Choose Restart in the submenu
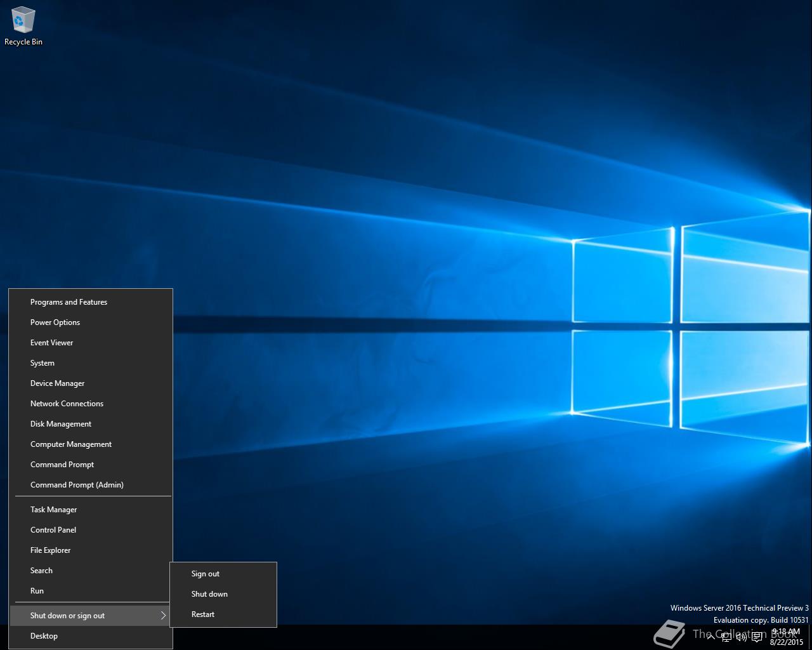This screenshot has width=812, height=650. point(223,614)
